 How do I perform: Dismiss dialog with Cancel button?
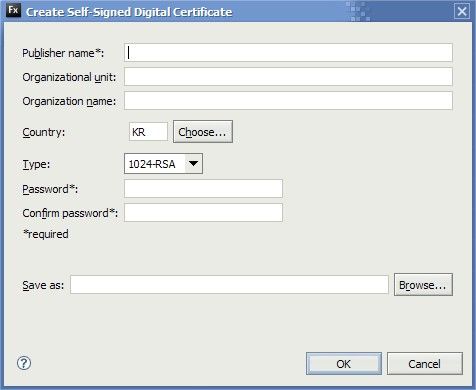click(425, 364)
